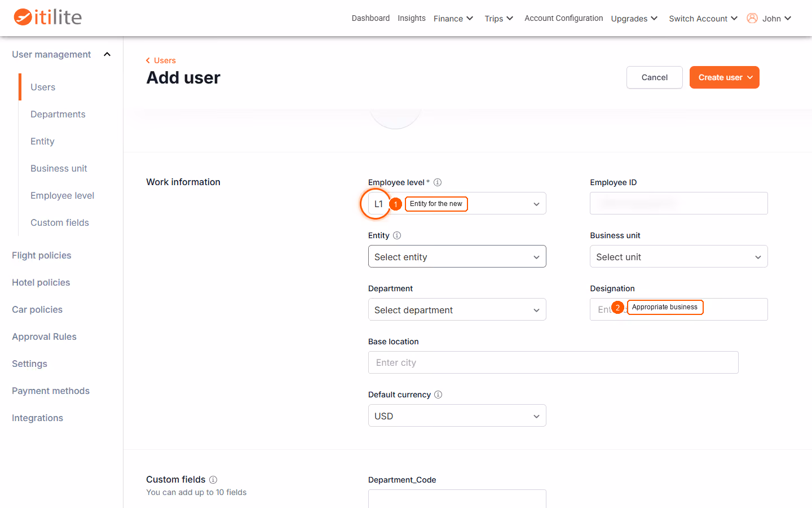Screen dimensions: 812x508
Task: Open the Switch Account dropdown
Action: (703, 19)
